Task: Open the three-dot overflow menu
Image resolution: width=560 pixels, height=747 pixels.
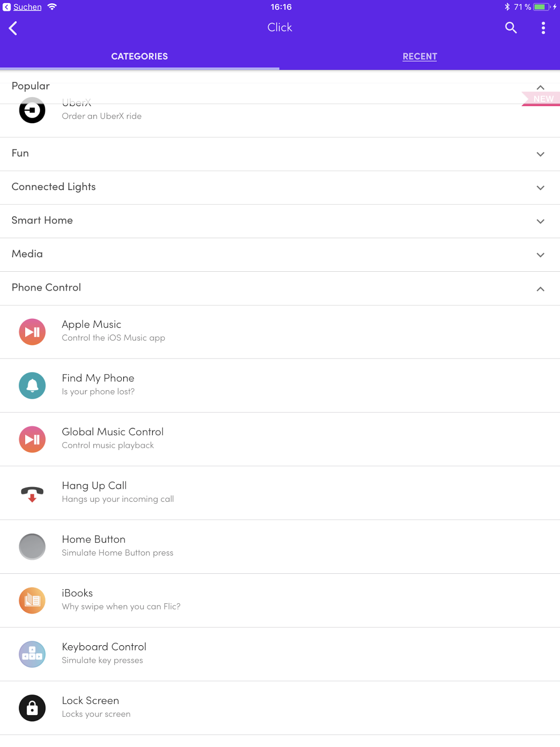Action: 543,28
